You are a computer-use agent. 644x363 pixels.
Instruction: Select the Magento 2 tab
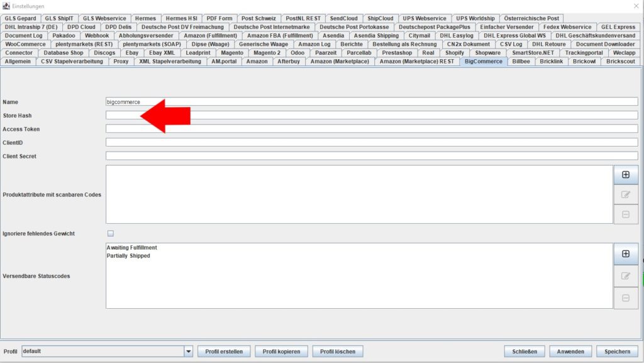(x=267, y=53)
